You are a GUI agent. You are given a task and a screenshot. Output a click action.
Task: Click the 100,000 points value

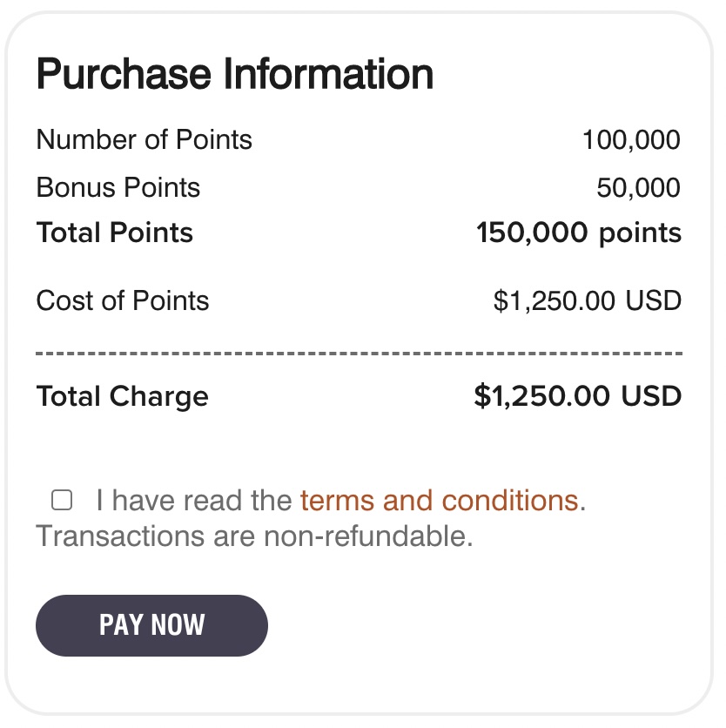point(631,140)
